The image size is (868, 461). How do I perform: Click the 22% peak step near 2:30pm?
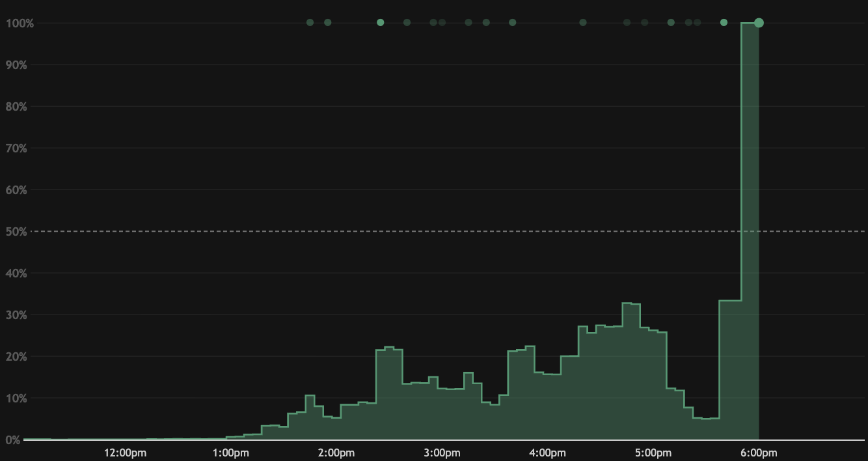[x=389, y=391]
